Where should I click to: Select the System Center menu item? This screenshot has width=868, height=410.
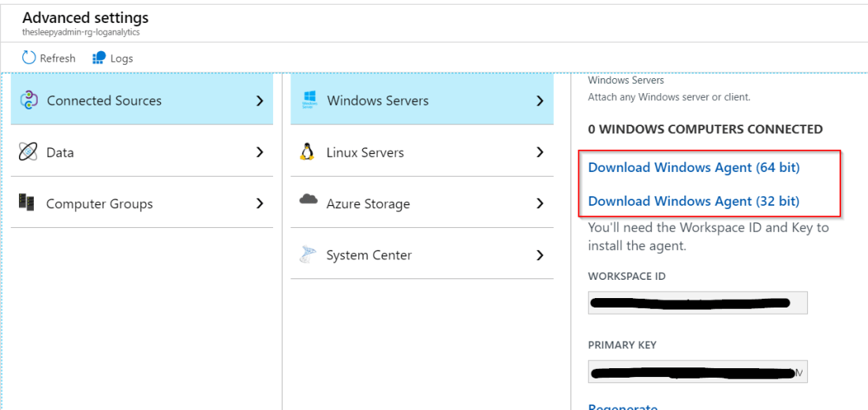coord(369,255)
